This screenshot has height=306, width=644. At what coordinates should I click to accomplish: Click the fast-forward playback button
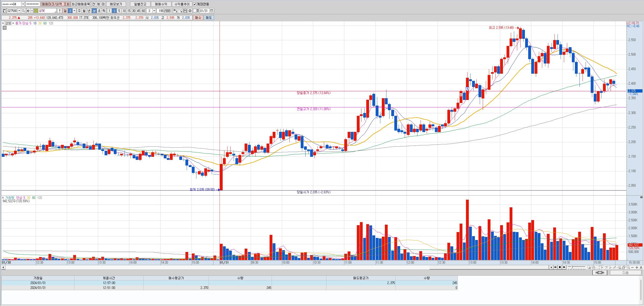pos(564,267)
